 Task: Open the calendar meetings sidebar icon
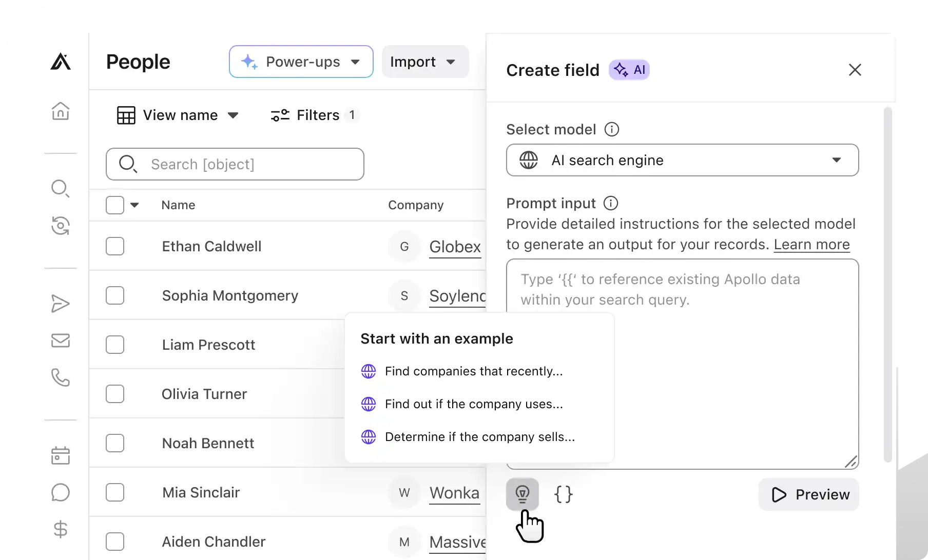(61, 455)
